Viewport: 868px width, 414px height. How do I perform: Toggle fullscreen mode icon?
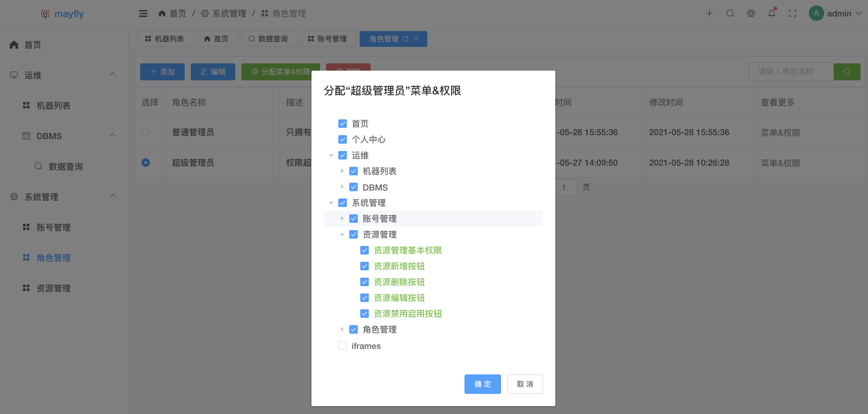point(792,13)
